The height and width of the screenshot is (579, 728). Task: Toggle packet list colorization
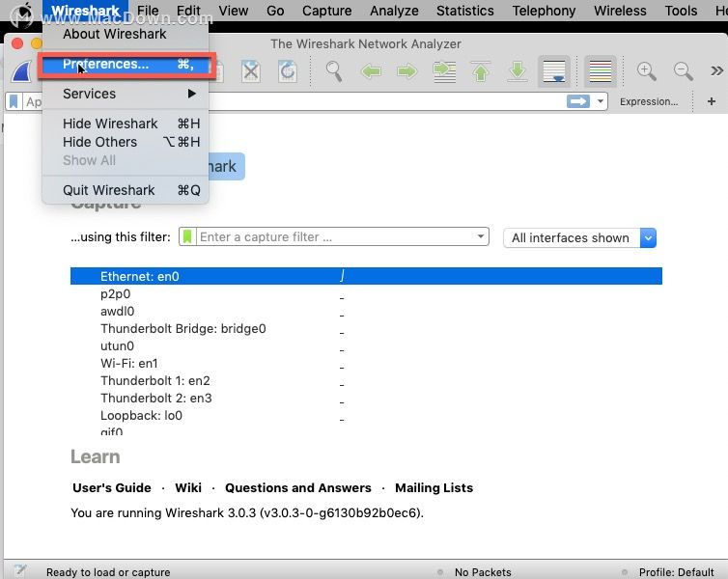point(601,71)
